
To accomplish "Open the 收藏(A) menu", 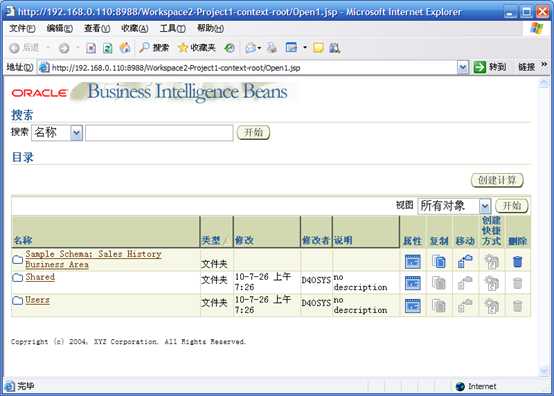I will (x=135, y=28).
